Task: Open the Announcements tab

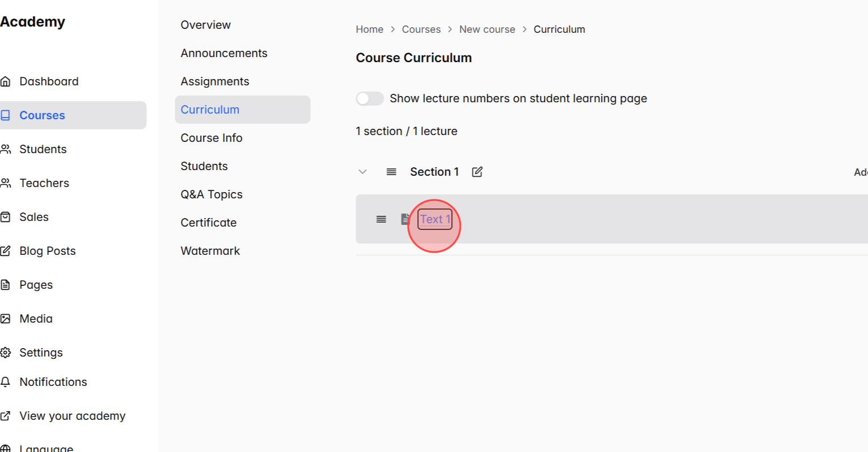Action: click(x=224, y=53)
